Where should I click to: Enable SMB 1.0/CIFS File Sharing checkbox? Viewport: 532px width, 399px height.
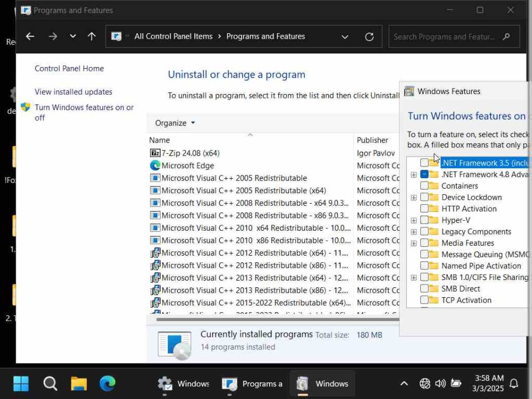[x=424, y=277]
